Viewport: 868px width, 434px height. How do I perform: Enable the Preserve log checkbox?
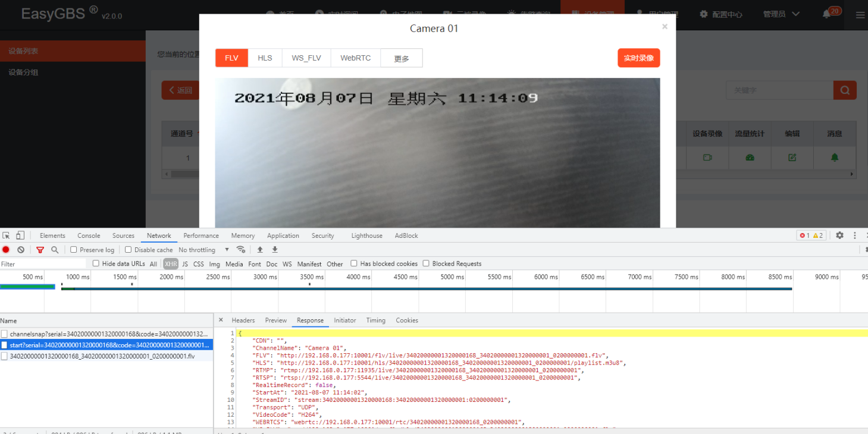(74, 250)
